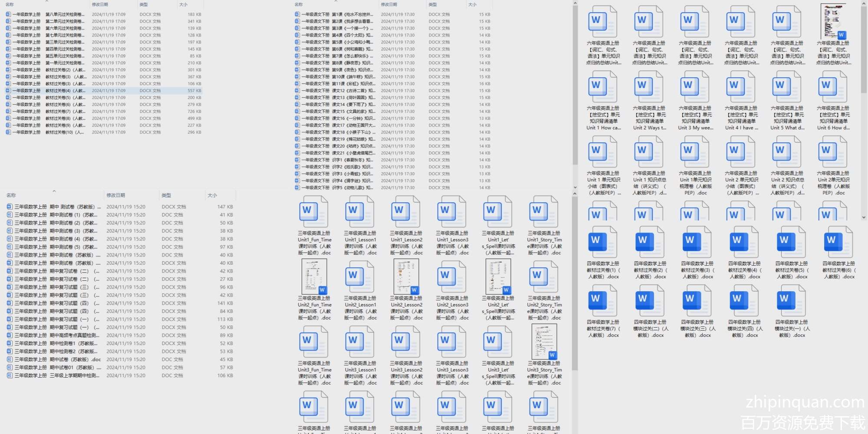Click the small icon beside 一年级语文下册 第1课
The image size is (868, 434).
click(x=297, y=14)
